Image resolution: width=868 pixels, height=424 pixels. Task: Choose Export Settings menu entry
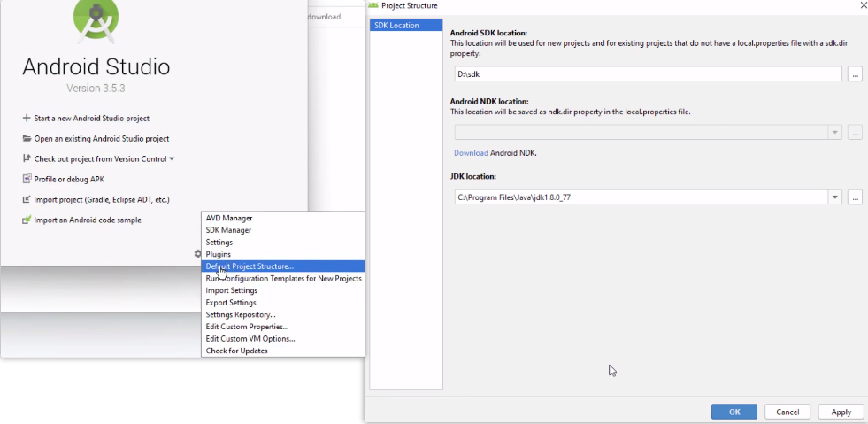283,303
